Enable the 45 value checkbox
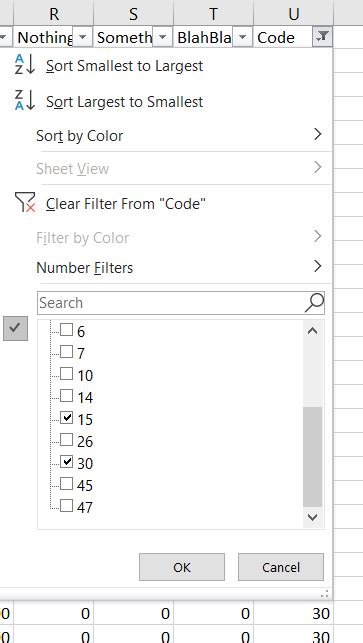This screenshot has height=643, width=363. 66,484
